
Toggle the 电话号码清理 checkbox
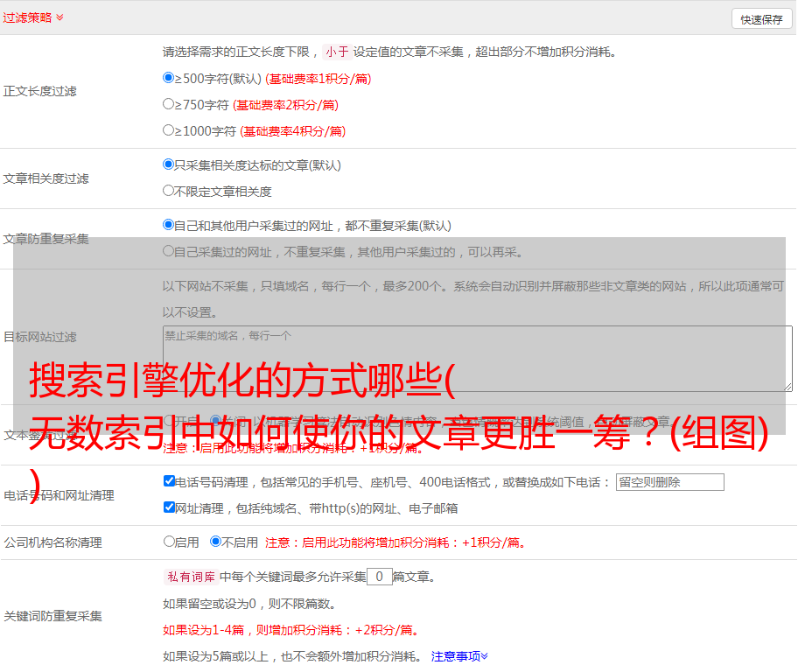click(x=170, y=481)
